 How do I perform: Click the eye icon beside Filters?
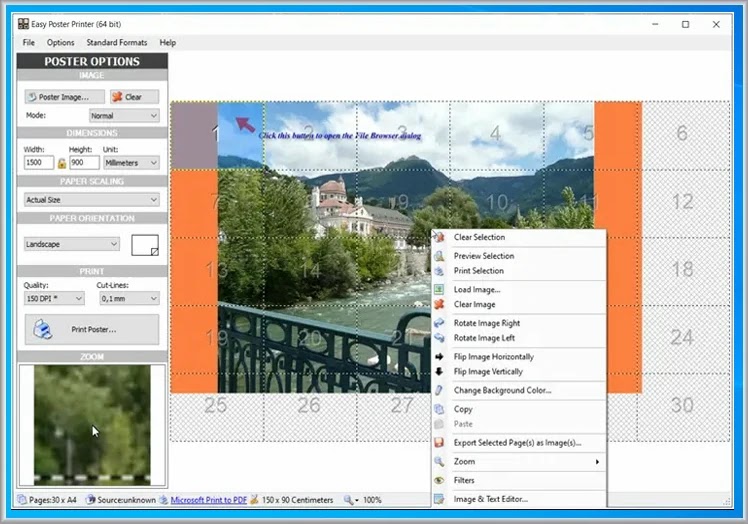click(x=439, y=480)
